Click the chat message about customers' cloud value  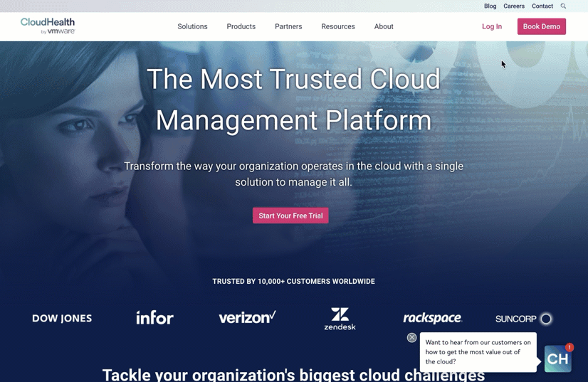(x=478, y=352)
